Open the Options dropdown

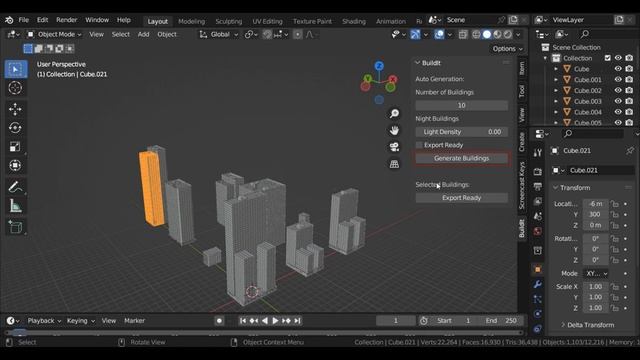[507, 49]
